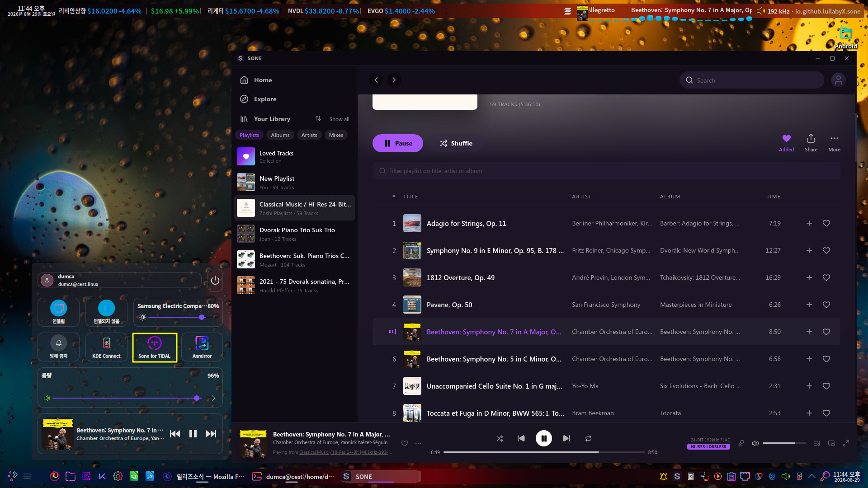The image size is (868, 488).
Task: Skip to previous track in media widget
Action: [x=175, y=434]
